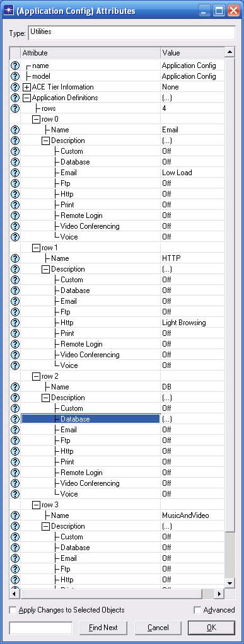The image size is (244, 644).
Task: Click help icon beside row 1 Video Conferencing
Action: 15,354
